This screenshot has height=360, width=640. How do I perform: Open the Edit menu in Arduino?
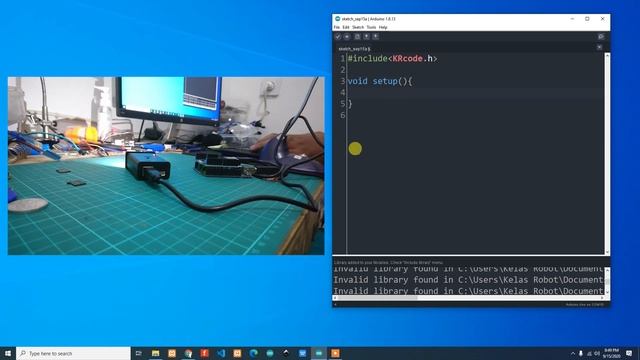click(346, 27)
